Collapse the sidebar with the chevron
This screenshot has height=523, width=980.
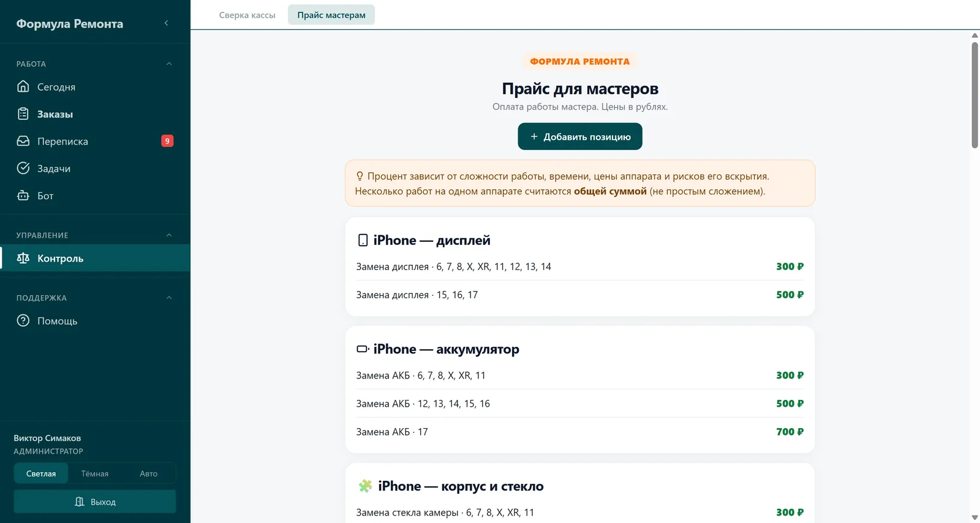point(166,23)
